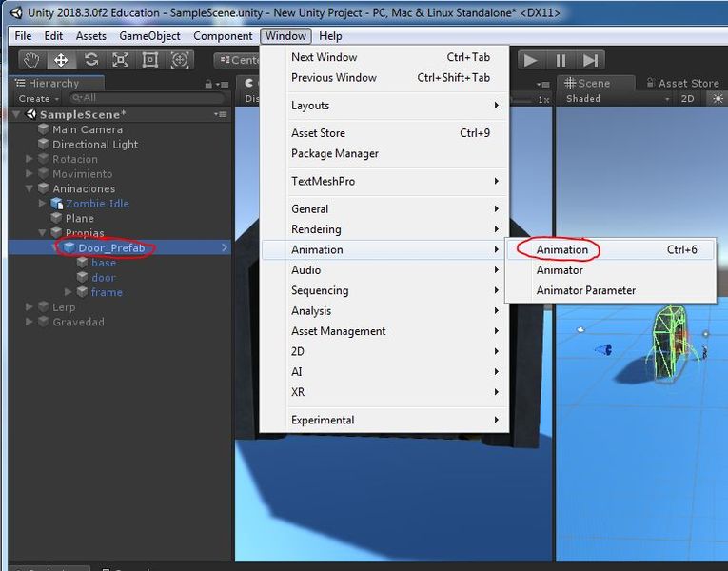Select the Hierarchy tab

coord(56,83)
